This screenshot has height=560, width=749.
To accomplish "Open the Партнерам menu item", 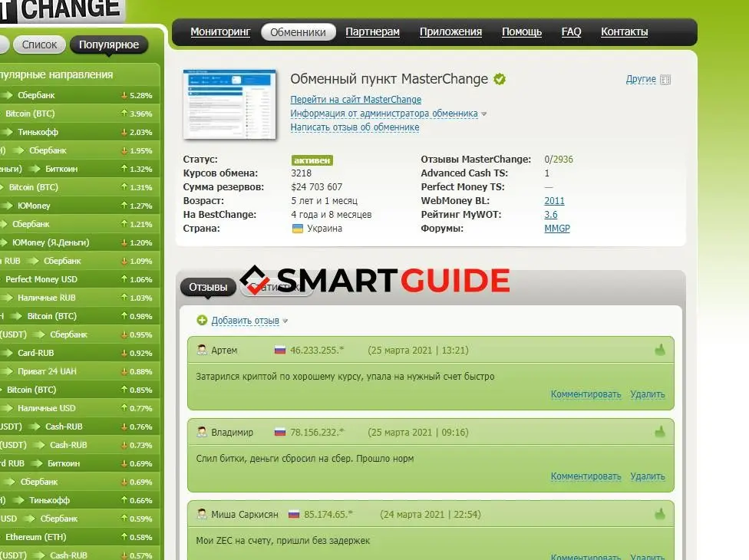I will coord(372,32).
